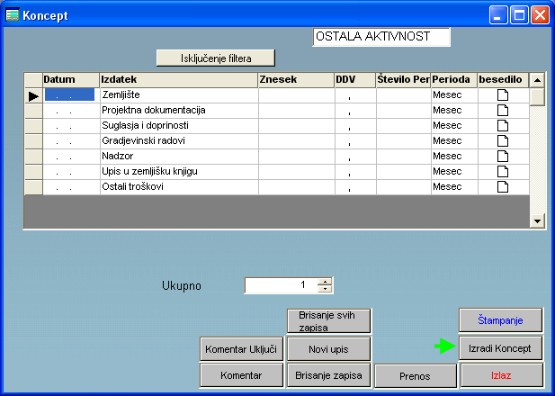
Task: Click the Štampanje button
Action: click(x=500, y=320)
